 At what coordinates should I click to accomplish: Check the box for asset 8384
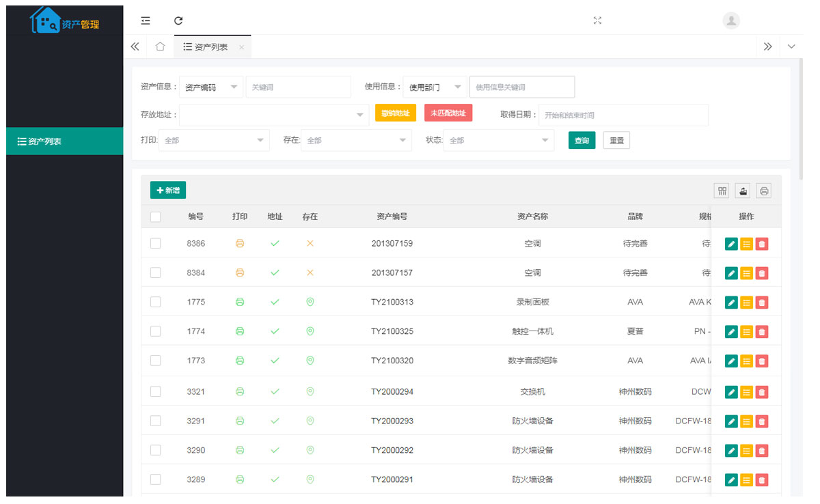point(156,272)
